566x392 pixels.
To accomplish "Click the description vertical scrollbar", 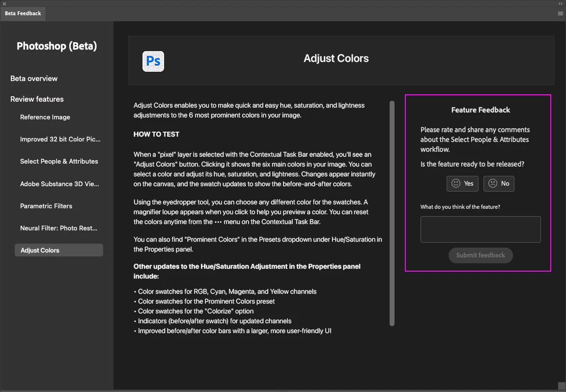I will 392,213.
